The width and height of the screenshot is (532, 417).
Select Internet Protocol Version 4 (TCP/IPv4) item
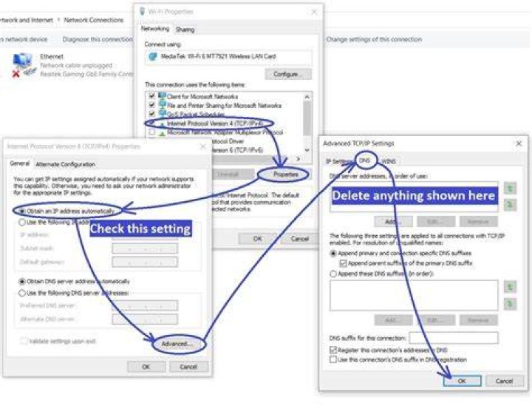pyautogui.click(x=214, y=123)
